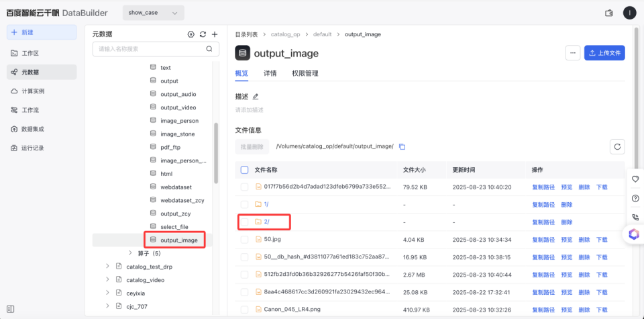Download the Canon_045_LR4.png file
Viewport: 644px width, 319px height.
click(602, 309)
